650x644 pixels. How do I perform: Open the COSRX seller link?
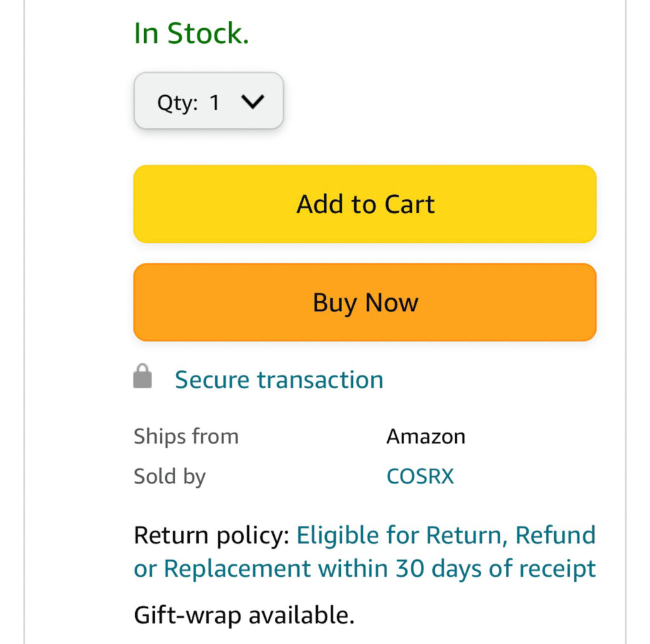(420, 476)
